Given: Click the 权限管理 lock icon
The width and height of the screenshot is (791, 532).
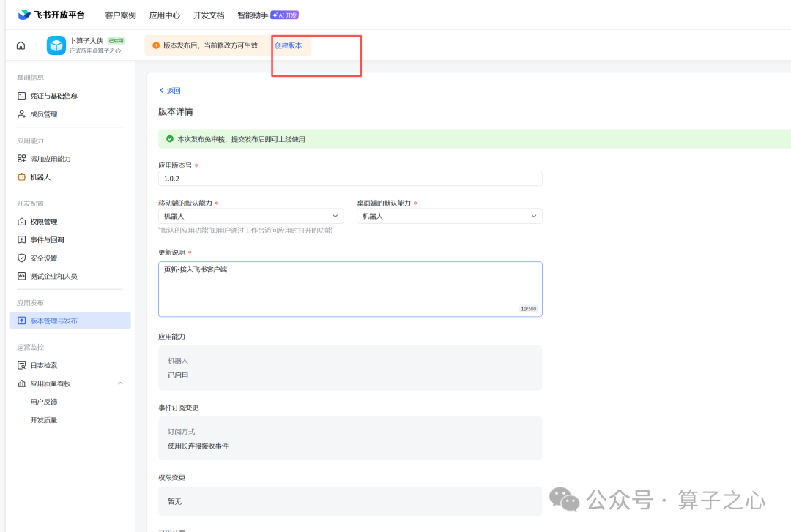Looking at the screenshot, I should pos(22,222).
